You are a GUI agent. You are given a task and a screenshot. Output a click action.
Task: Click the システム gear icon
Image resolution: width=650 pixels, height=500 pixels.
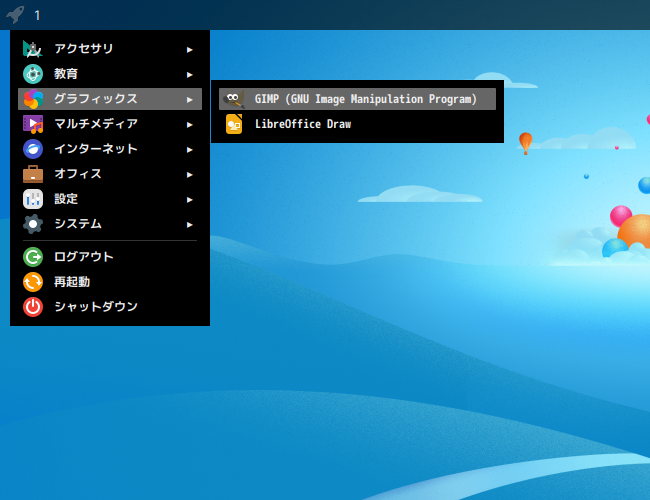pos(33,224)
